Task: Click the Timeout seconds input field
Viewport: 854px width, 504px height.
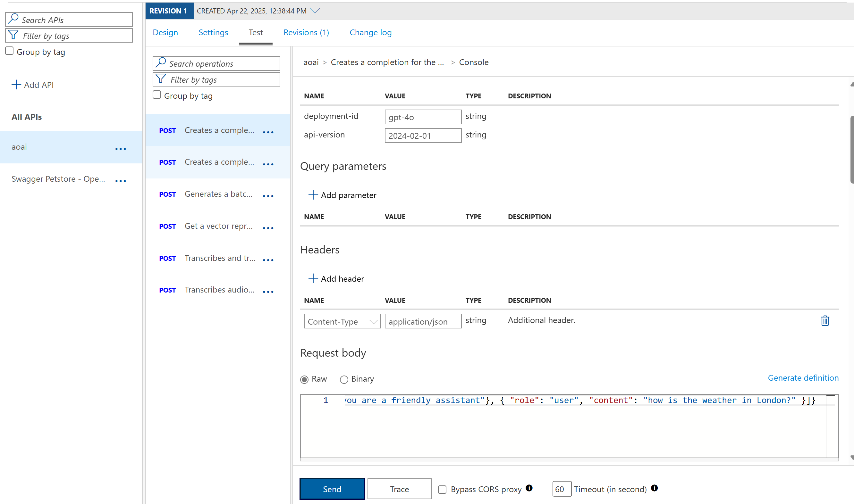Action: pyautogui.click(x=562, y=489)
